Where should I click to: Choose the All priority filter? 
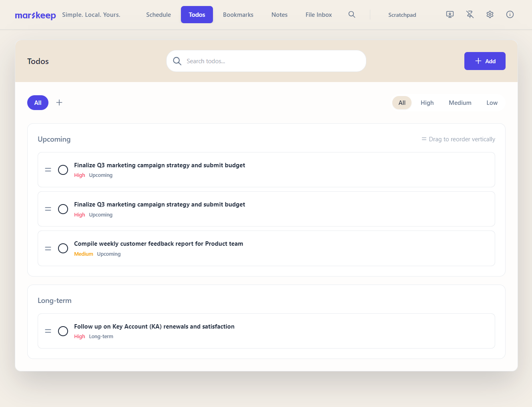[402, 103]
